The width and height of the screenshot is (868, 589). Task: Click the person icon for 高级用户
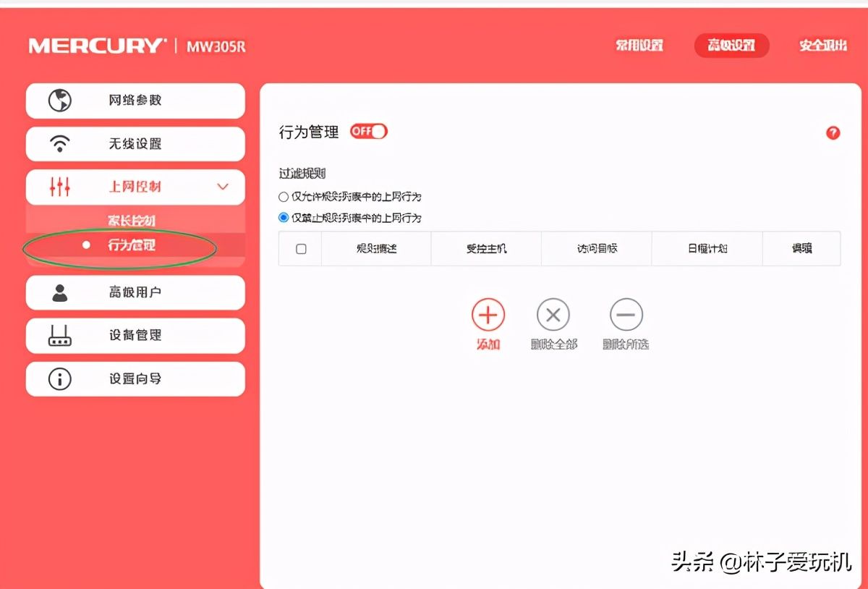click(x=60, y=292)
